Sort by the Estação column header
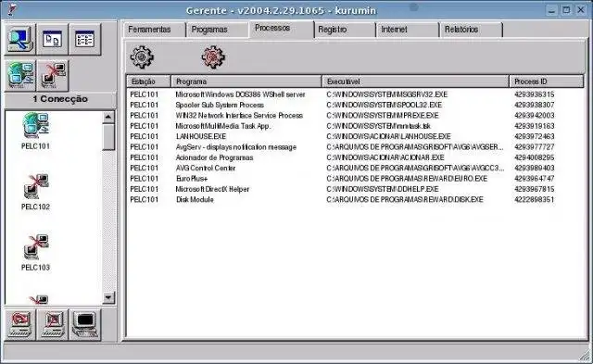 148,82
